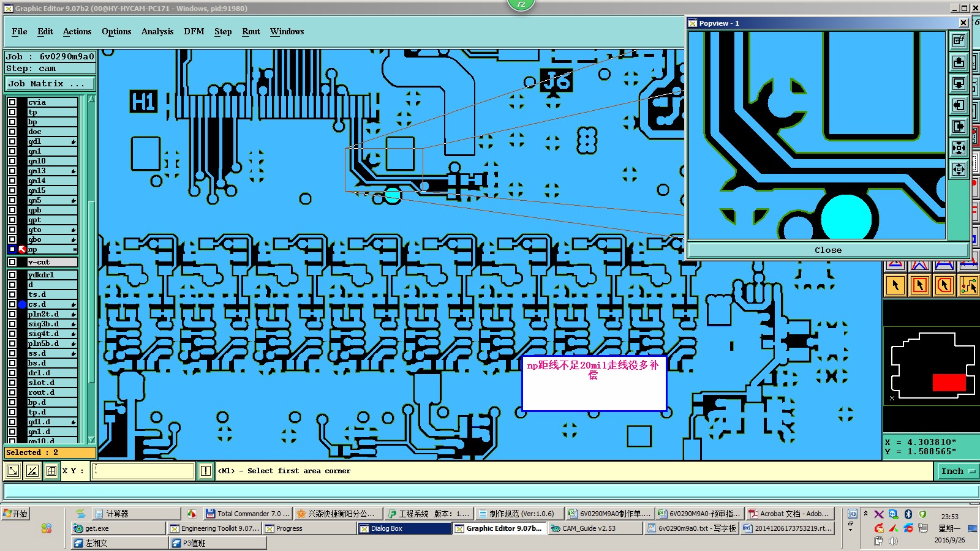
Task: Select the polygon-area selection arrow tool
Action: click(x=944, y=285)
